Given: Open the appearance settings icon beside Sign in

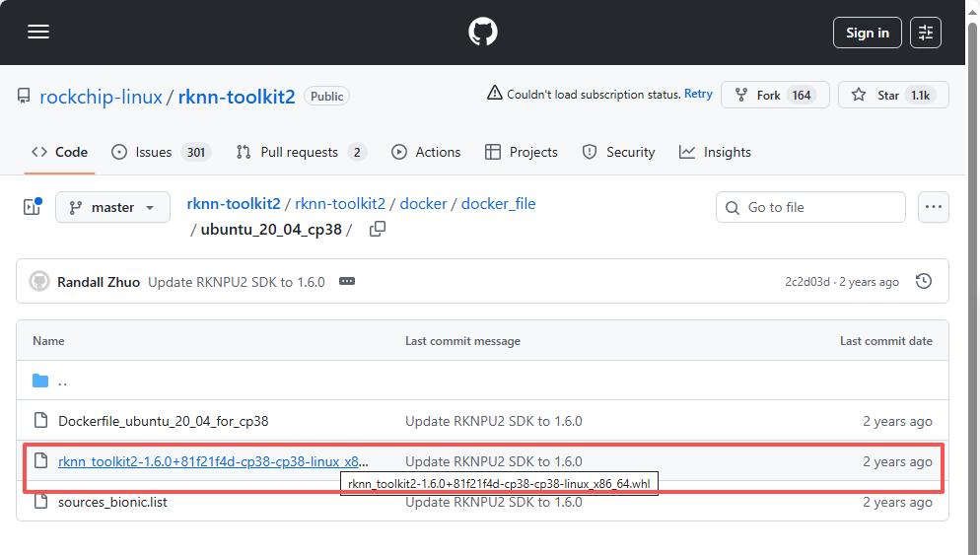Looking at the screenshot, I should (925, 33).
